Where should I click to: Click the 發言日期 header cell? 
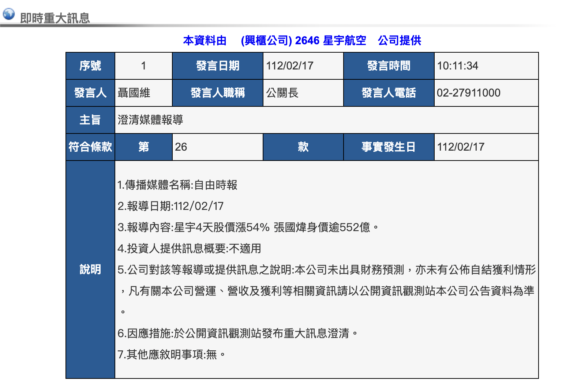[x=218, y=66]
